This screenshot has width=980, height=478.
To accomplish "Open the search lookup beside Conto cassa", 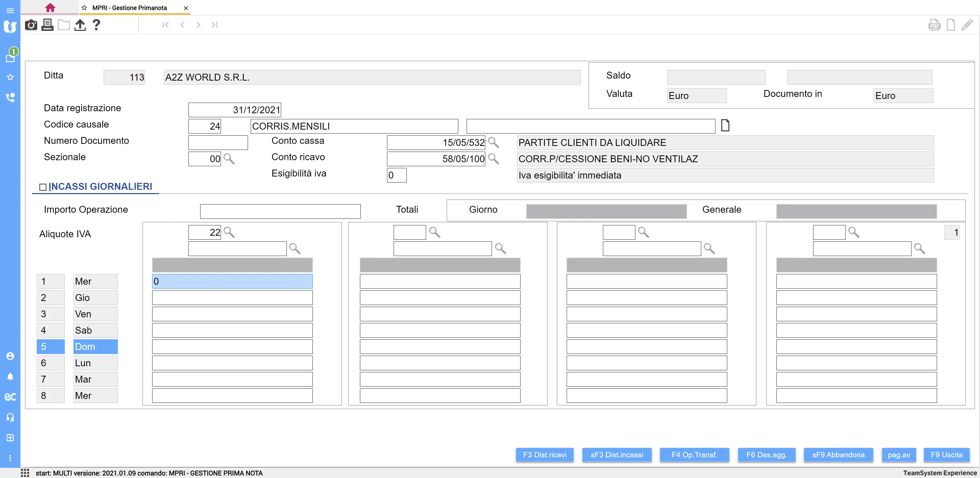I will click(x=493, y=143).
